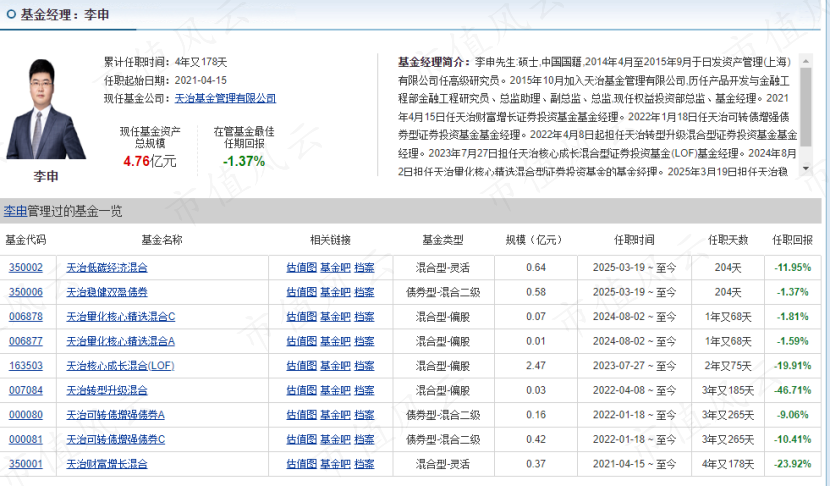Open fund code 006877
The width and height of the screenshot is (830, 486).
click(26, 341)
